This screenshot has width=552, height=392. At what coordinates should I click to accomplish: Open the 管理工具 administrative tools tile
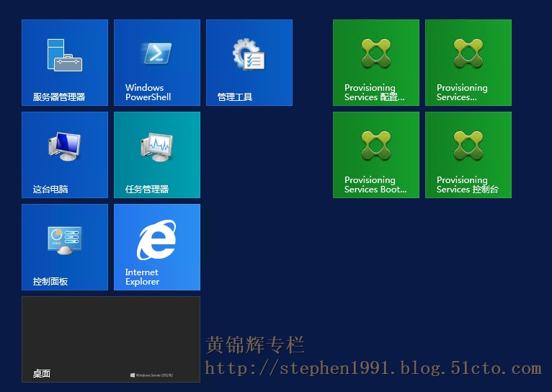(x=249, y=63)
